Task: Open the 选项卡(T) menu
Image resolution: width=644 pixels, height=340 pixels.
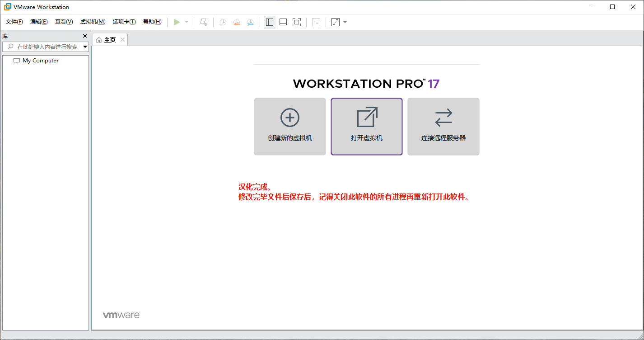Action: pyautogui.click(x=124, y=22)
